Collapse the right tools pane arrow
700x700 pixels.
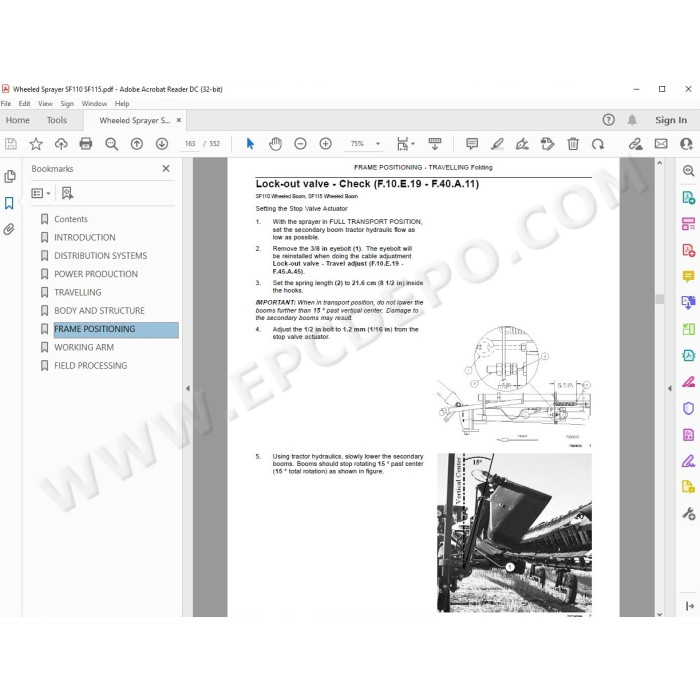670,388
